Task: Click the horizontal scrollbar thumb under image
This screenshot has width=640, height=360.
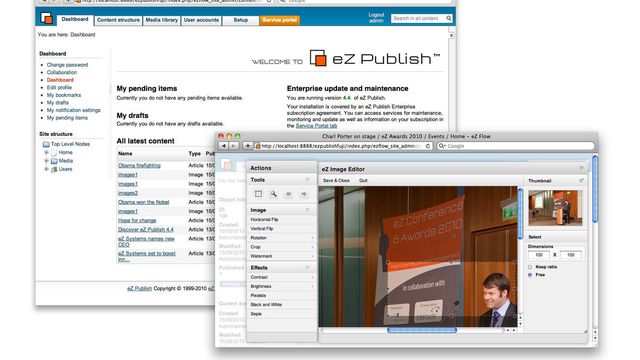Action: click(422, 330)
